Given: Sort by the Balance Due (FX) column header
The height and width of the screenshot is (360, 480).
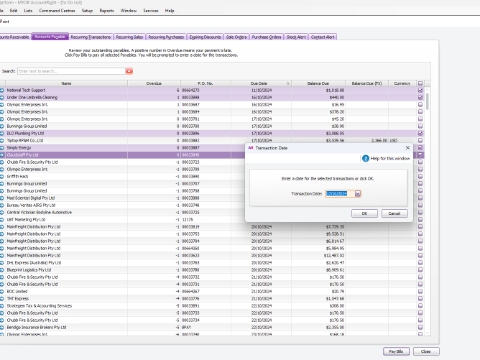Looking at the screenshot, I should point(367,83).
